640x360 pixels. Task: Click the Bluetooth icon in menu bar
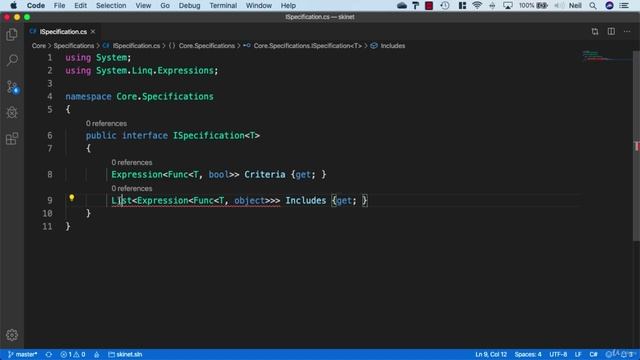pos(492,5)
